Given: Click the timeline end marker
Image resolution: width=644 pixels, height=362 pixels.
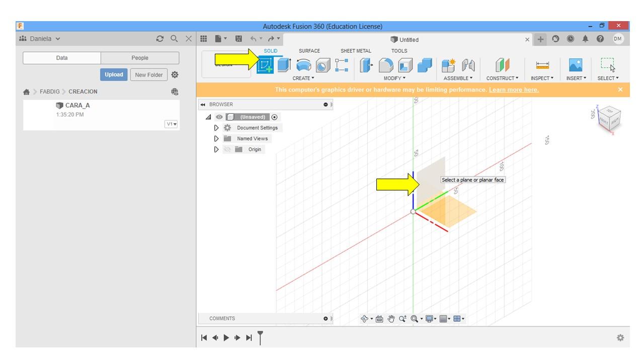Looking at the screenshot, I should [x=260, y=337].
